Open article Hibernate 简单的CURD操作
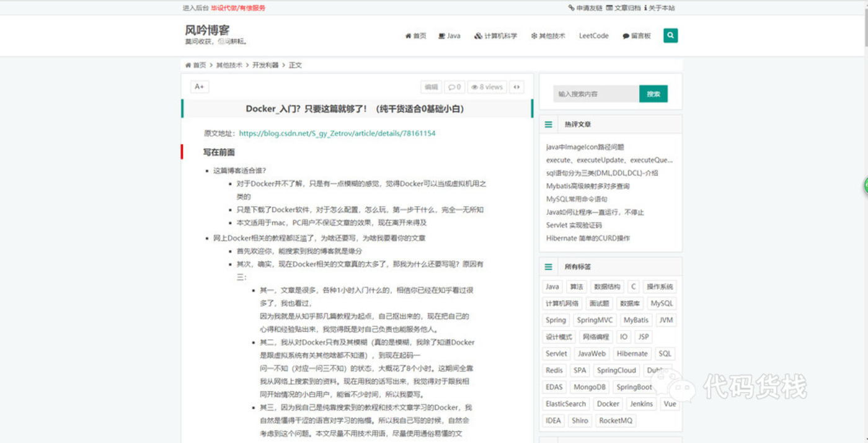868x443 pixels. coord(588,238)
